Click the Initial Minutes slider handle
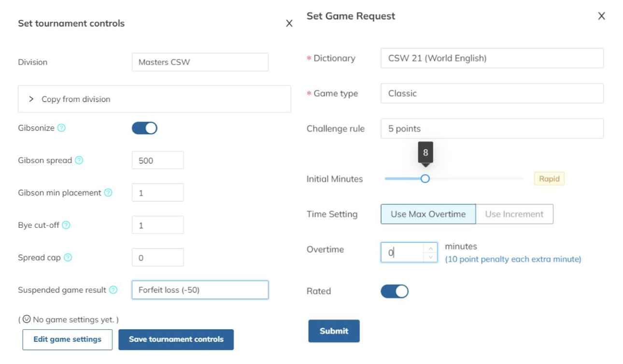Image resolution: width=623 pixels, height=364 pixels. [x=425, y=179]
